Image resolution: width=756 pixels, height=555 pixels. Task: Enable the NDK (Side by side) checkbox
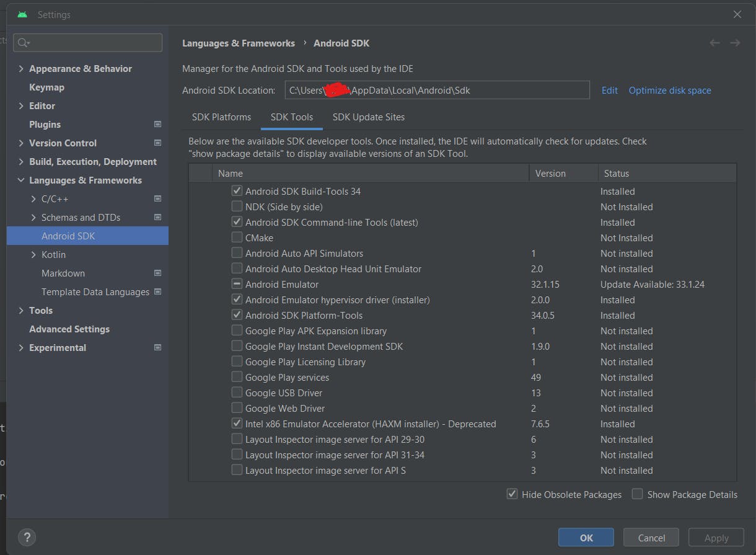[x=237, y=206]
